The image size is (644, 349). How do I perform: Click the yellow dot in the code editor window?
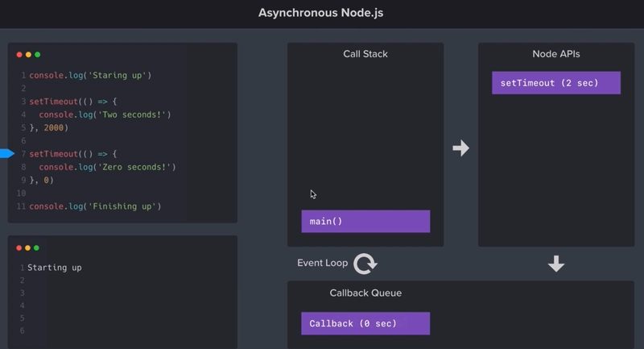28,55
